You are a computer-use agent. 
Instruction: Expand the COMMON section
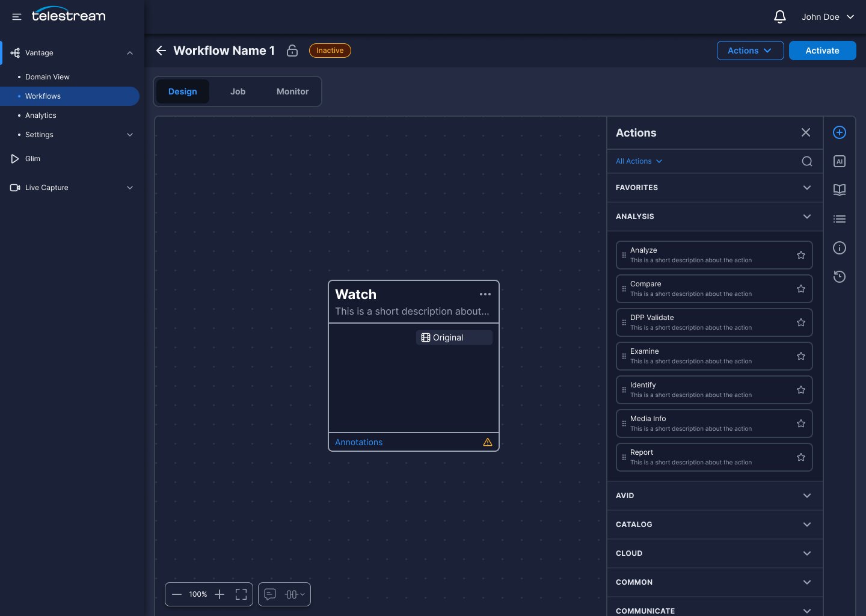tap(714, 582)
